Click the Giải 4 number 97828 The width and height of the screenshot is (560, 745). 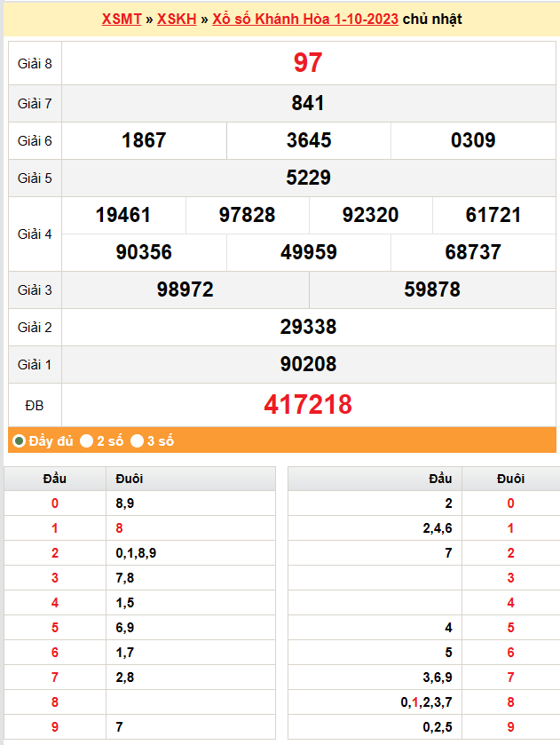click(x=247, y=215)
